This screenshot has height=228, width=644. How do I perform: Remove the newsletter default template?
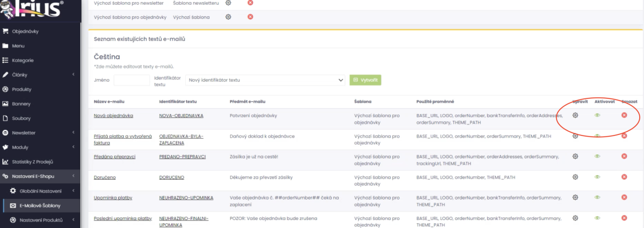250,3
